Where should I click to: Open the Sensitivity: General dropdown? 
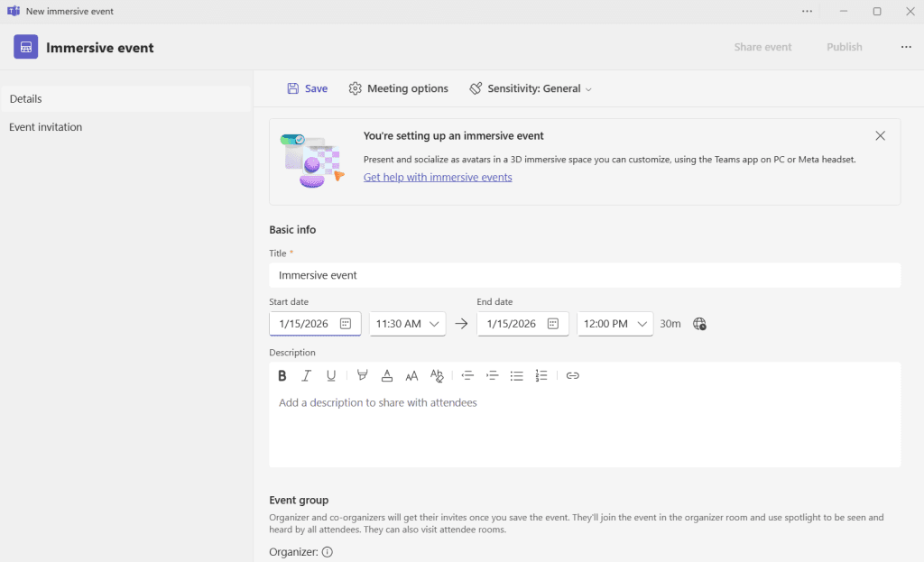click(x=531, y=89)
